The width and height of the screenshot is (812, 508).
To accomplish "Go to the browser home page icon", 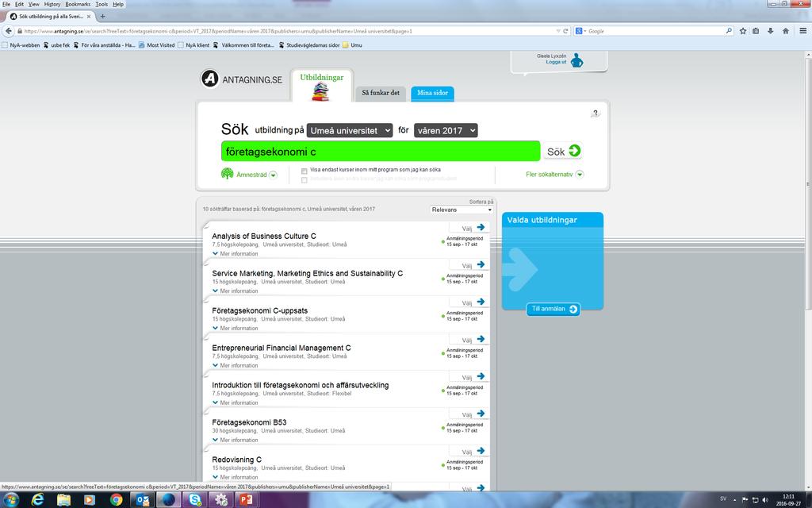I will [x=786, y=31].
